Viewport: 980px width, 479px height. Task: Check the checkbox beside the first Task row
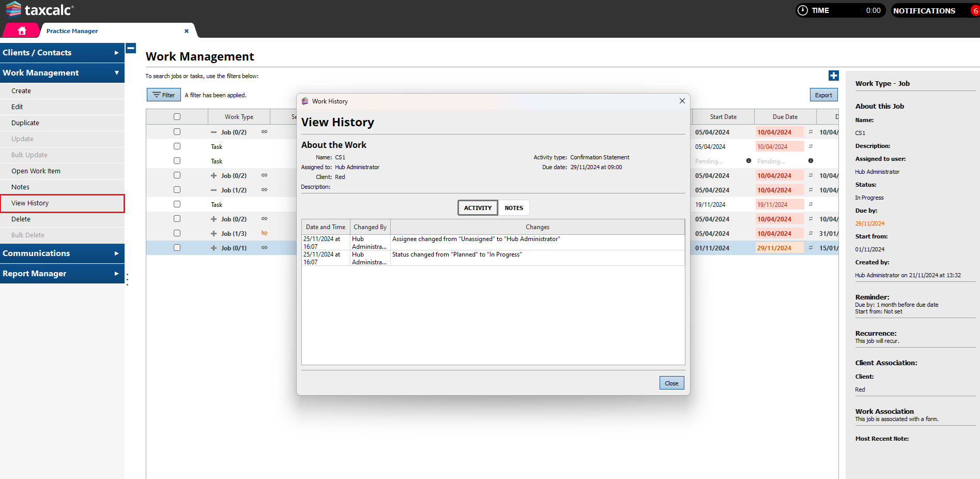177,146
